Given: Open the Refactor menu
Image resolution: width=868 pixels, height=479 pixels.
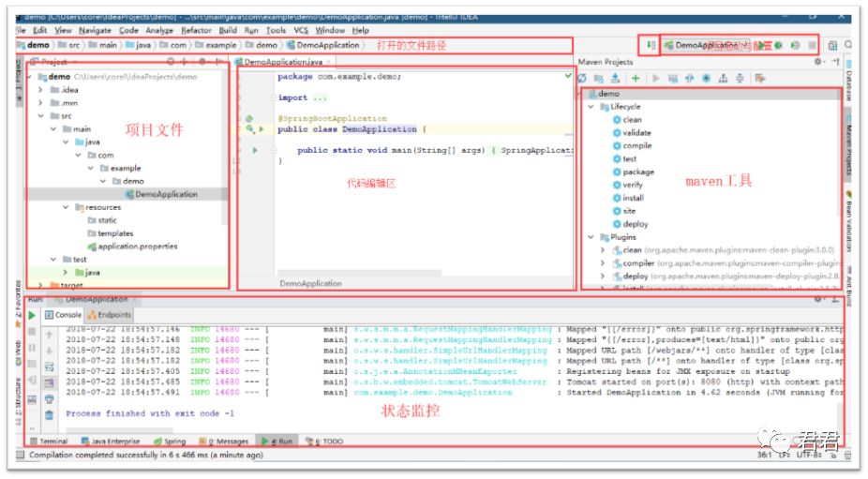Looking at the screenshot, I should [x=196, y=30].
